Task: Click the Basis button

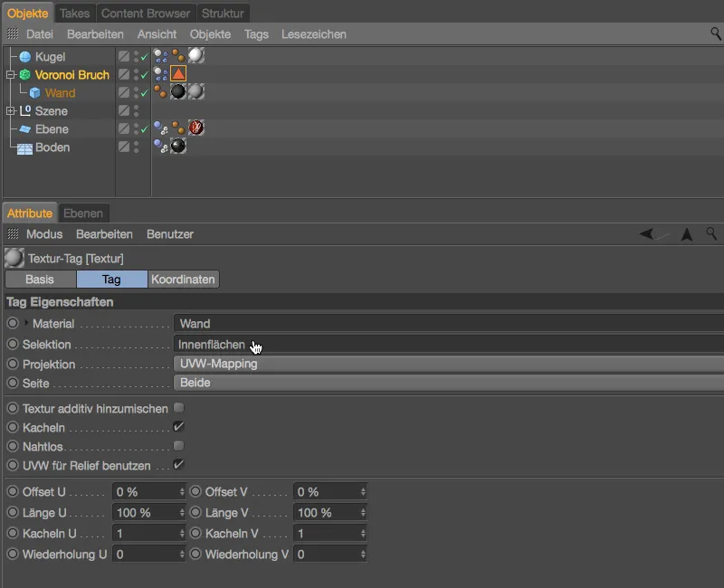Action: (x=41, y=280)
